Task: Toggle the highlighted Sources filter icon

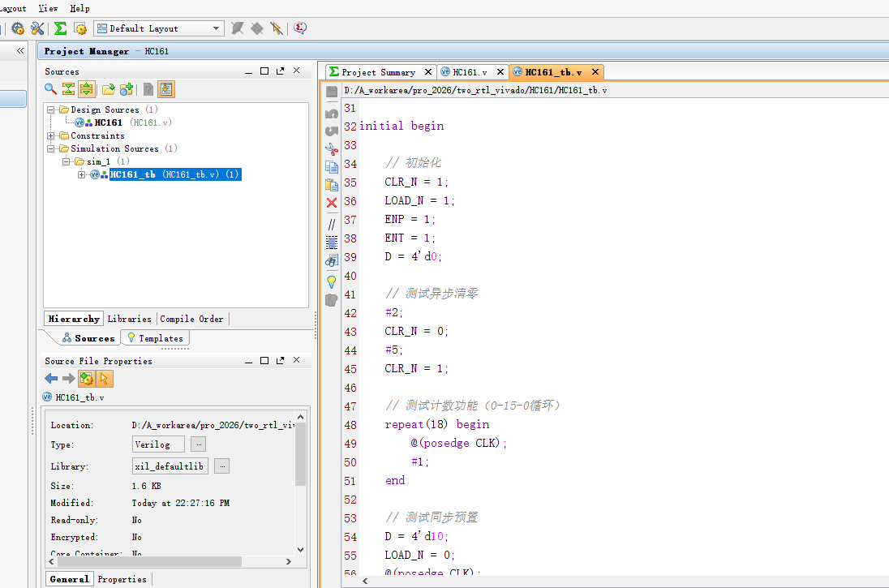Action: coord(166,89)
